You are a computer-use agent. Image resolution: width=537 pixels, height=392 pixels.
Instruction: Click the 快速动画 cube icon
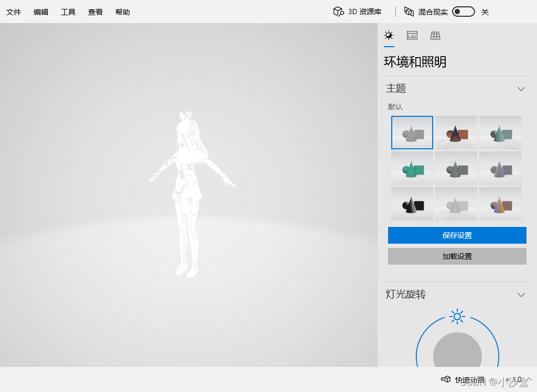pyautogui.click(x=446, y=379)
